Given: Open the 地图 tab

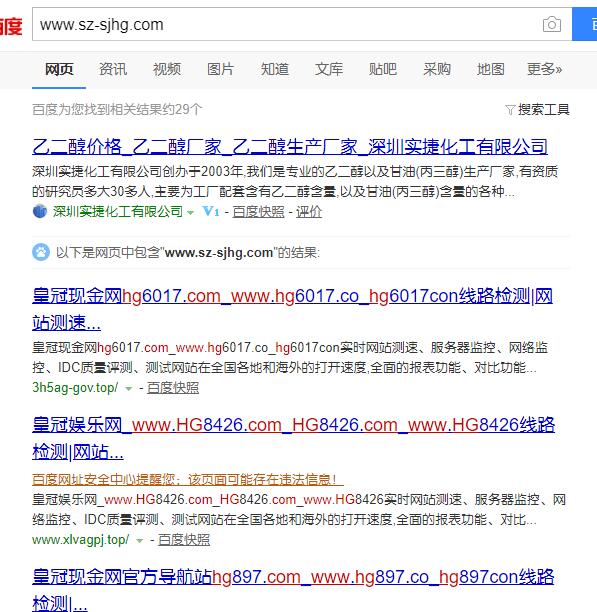Looking at the screenshot, I should pyautogui.click(x=490, y=69).
